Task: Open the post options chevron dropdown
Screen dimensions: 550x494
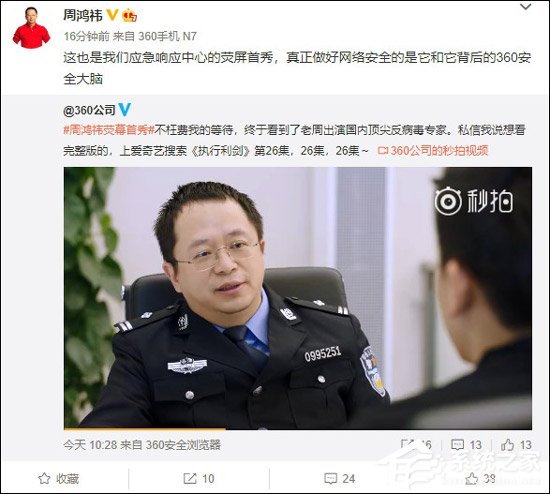Action: [x=525, y=7]
